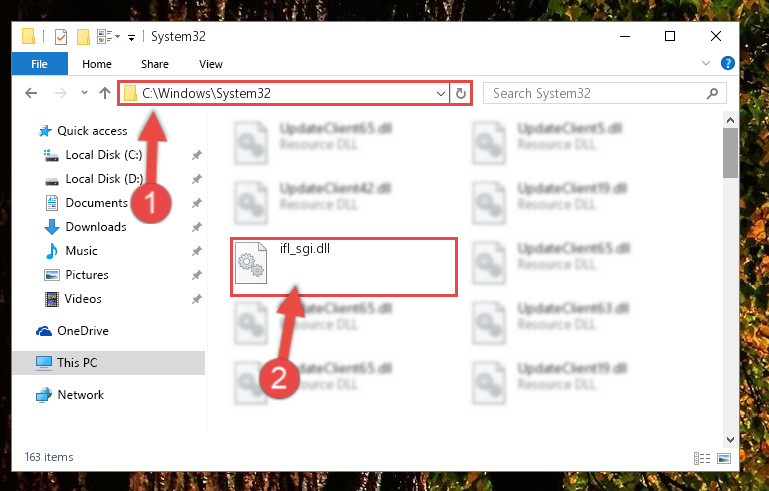
Task: Click the Up one level arrow
Action: point(104,93)
